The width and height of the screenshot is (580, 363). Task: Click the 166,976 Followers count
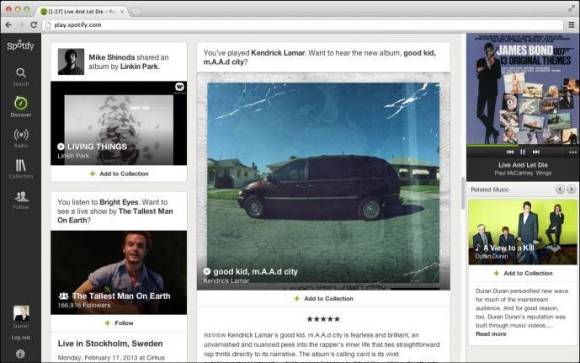click(x=84, y=305)
